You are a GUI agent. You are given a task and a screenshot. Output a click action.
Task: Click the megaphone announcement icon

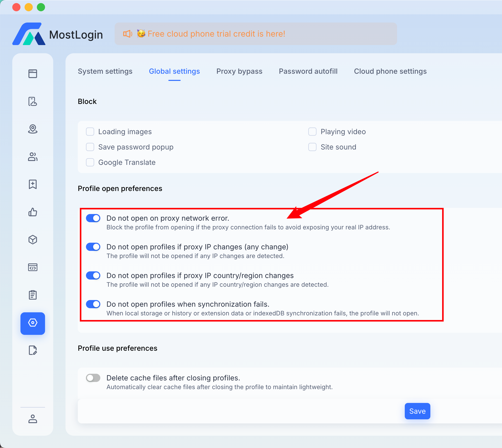click(x=128, y=34)
